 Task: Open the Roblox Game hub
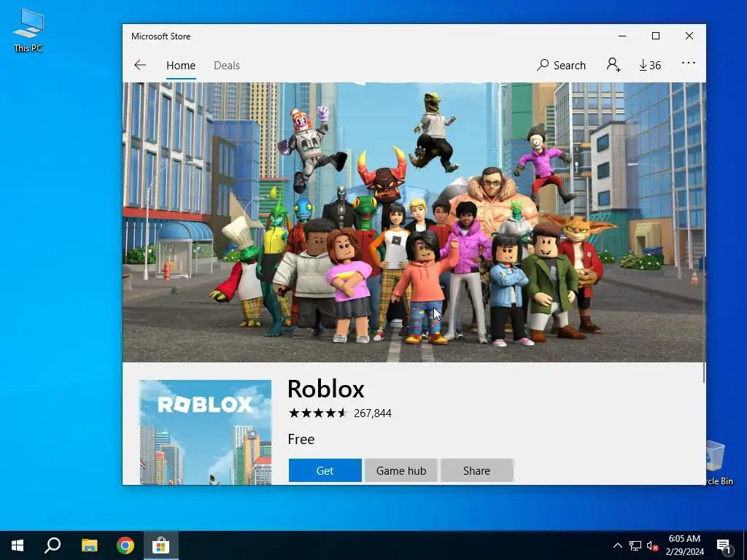pos(401,470)
